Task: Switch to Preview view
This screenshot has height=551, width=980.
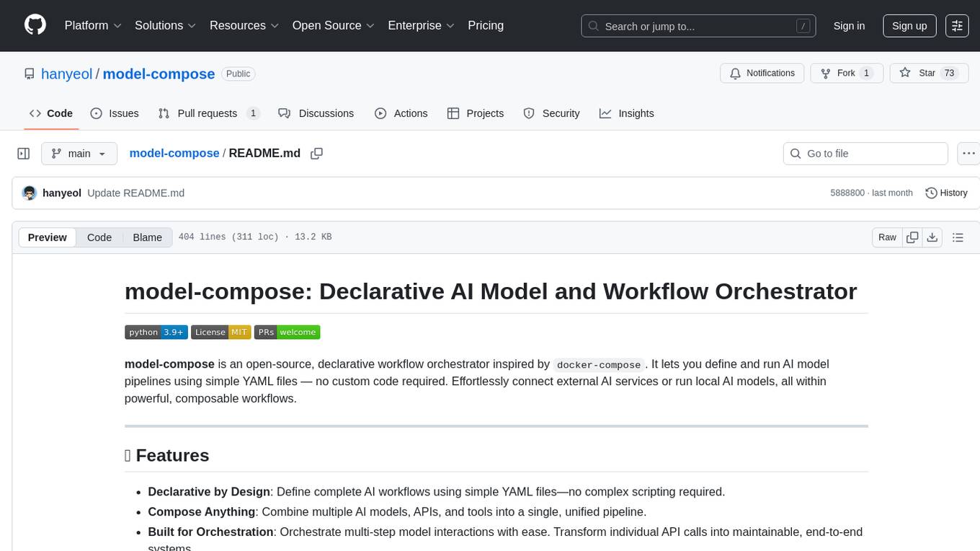Action: pyautogui.click(x=48, y=237)
